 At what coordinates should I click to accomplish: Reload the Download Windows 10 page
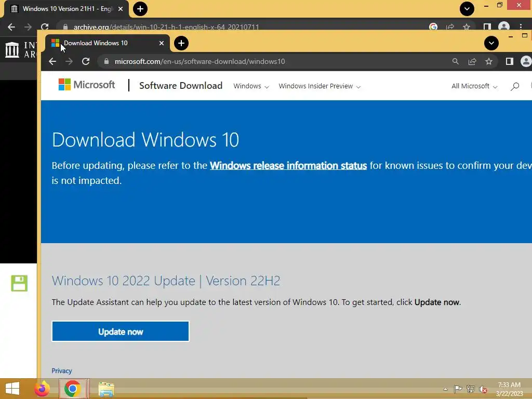(86, 61)
